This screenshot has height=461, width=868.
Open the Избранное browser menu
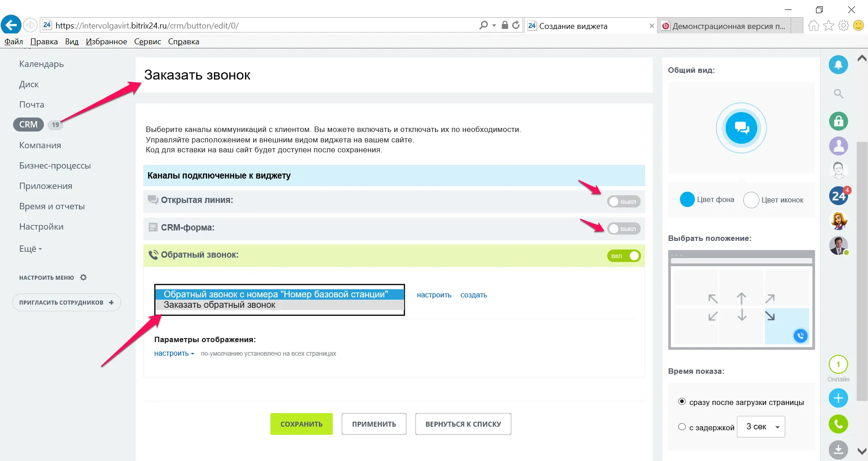[x=106, y=42]
